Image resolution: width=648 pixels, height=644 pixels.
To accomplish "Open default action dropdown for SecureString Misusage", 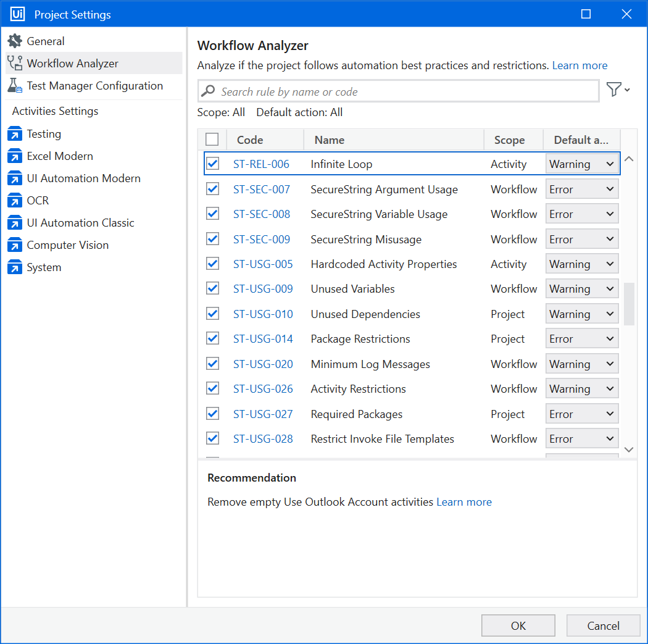I will tap(581, 239).
